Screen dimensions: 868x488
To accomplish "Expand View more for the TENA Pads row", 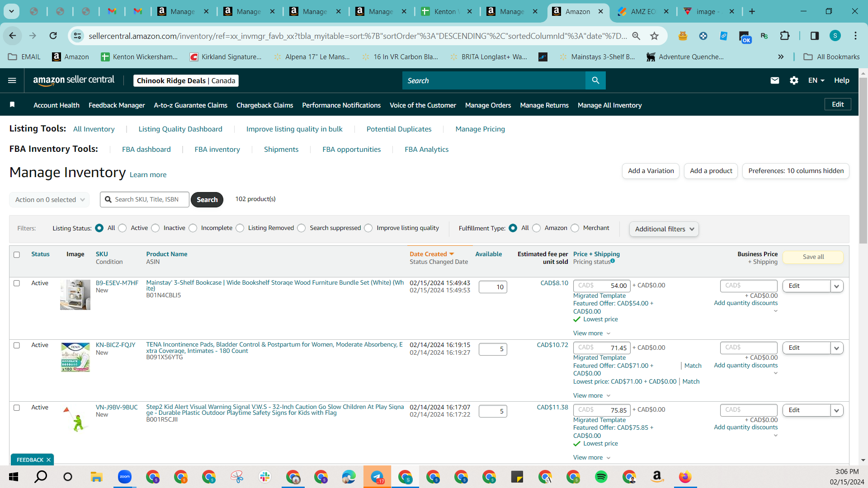I will [x=592, y=395].
